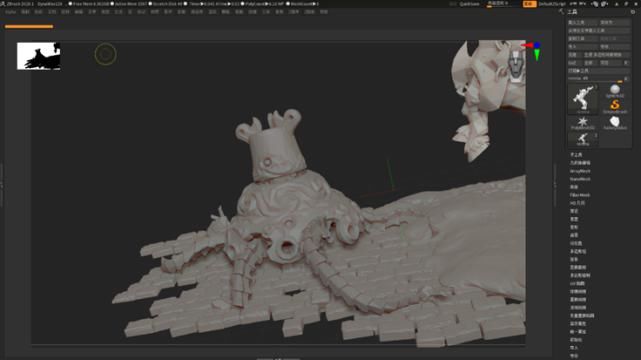The image size is (641, 360).
Task: Open the Zplugin (Z插件) menu
Action: point(294,12)
